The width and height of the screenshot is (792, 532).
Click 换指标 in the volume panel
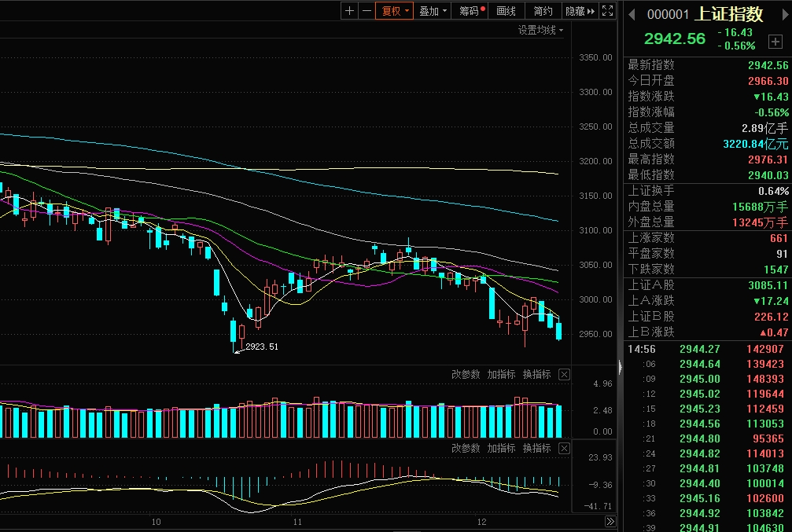pos(536,375)
